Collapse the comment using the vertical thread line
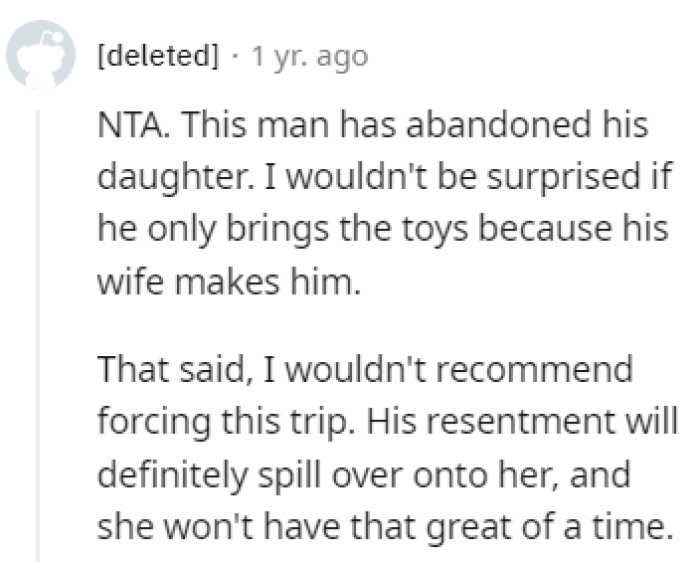 coord(40,330)
